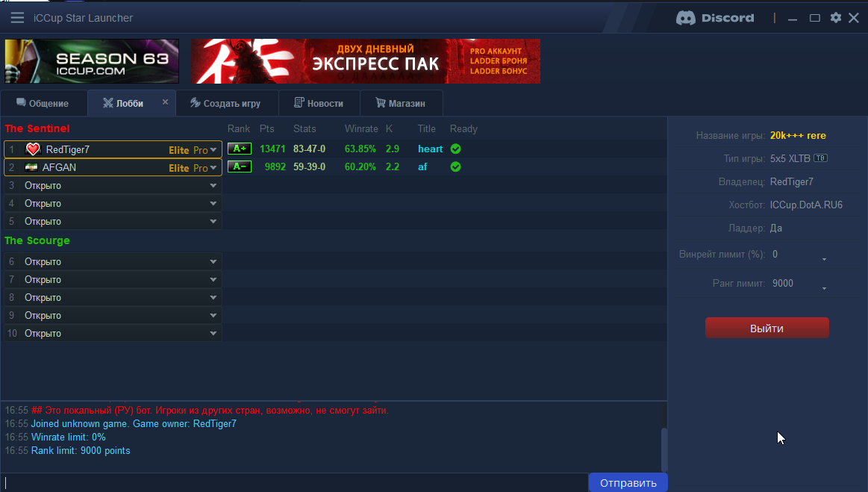
Task: Open the Магазин tab
Action: pos(402,103)
